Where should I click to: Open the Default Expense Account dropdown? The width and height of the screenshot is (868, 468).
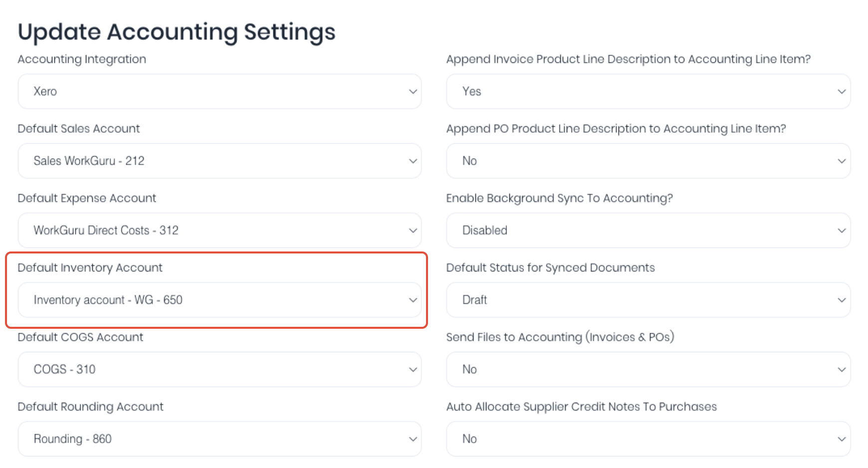tap(219, 230)
